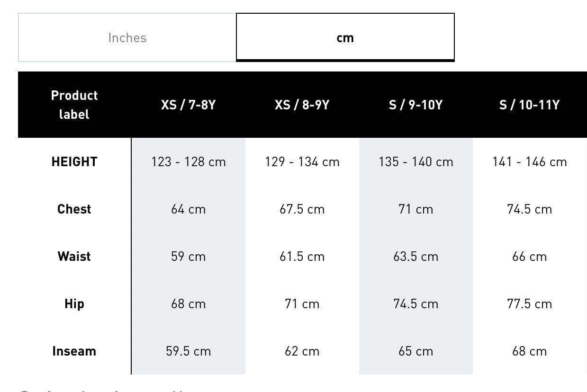Select the Waist row label

pyautogui.click(x=74, y=256)
